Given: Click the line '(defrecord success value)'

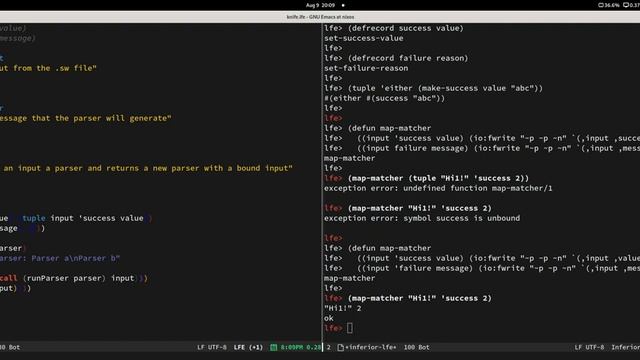Looking at the screenshot, I should click(406, 28).
